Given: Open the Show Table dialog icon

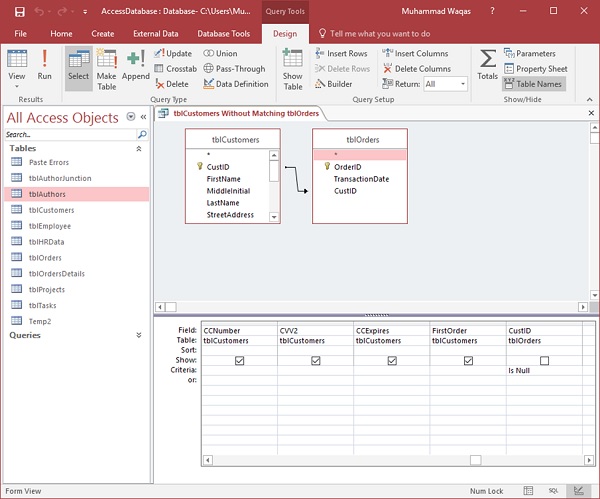Looking at the screenshot, I should [x=292, y=66].
